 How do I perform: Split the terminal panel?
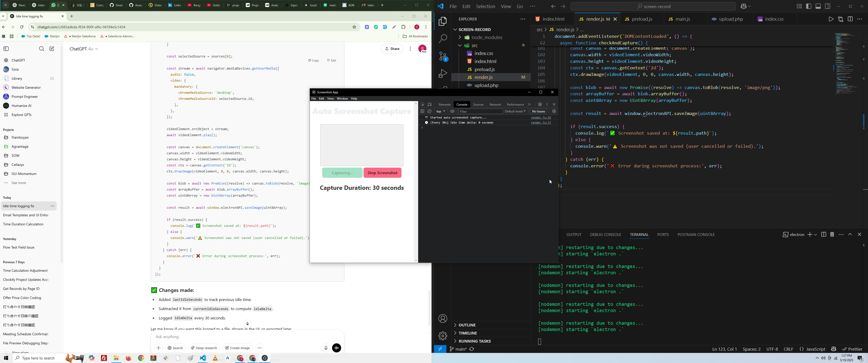pyautogui.click(x=824, y=234)
